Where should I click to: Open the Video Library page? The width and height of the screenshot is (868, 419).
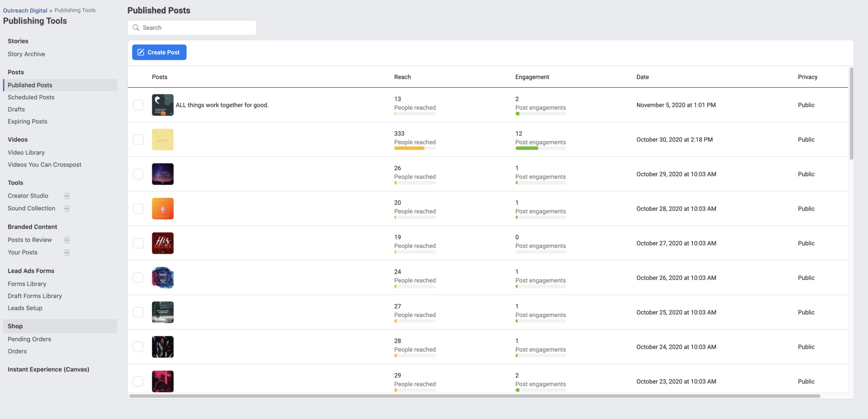[26, 153]
